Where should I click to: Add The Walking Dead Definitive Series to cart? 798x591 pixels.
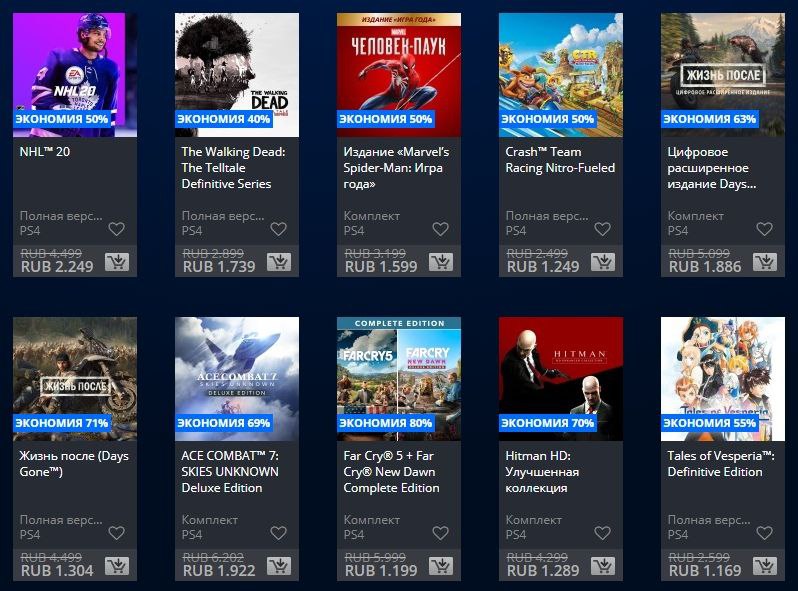tap(279, 262)
